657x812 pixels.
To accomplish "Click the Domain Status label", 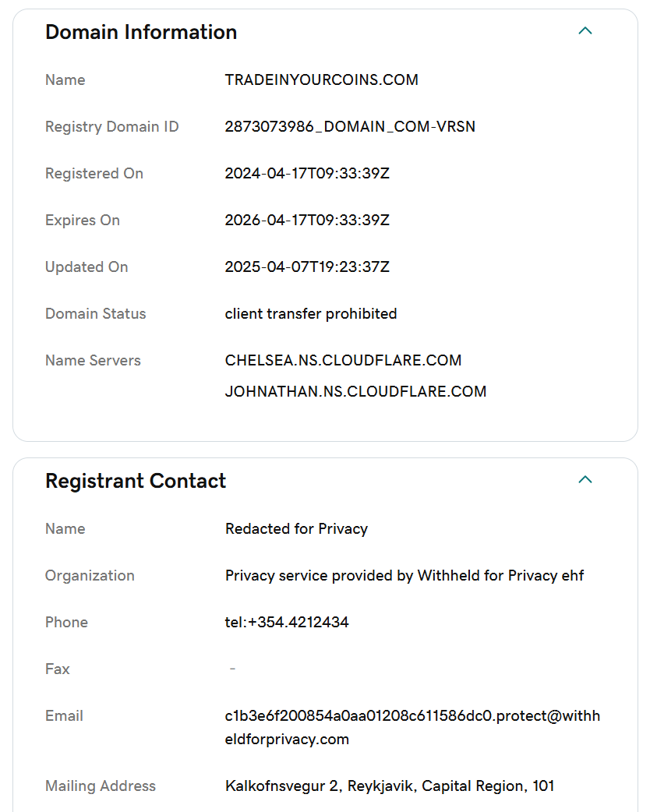I will click(95, 314).
